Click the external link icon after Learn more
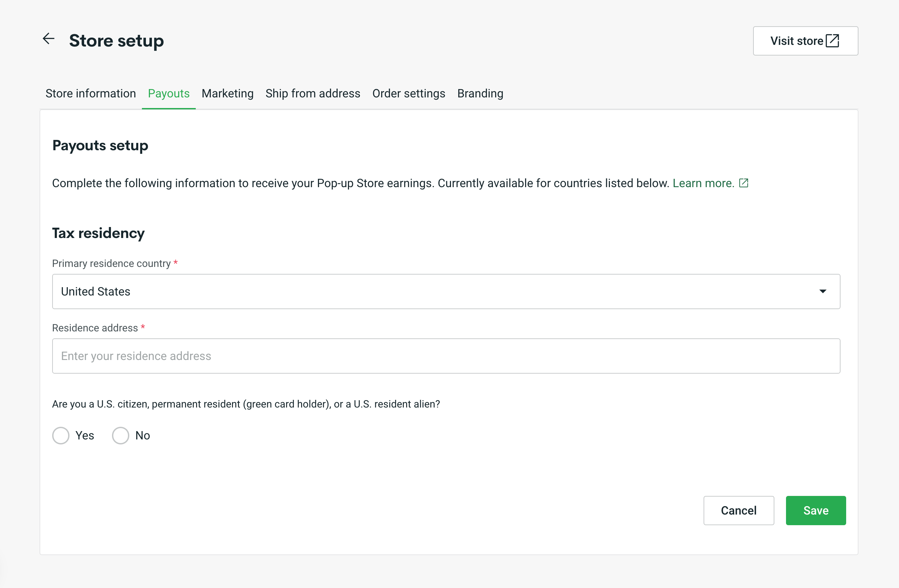 click(743, 183)
